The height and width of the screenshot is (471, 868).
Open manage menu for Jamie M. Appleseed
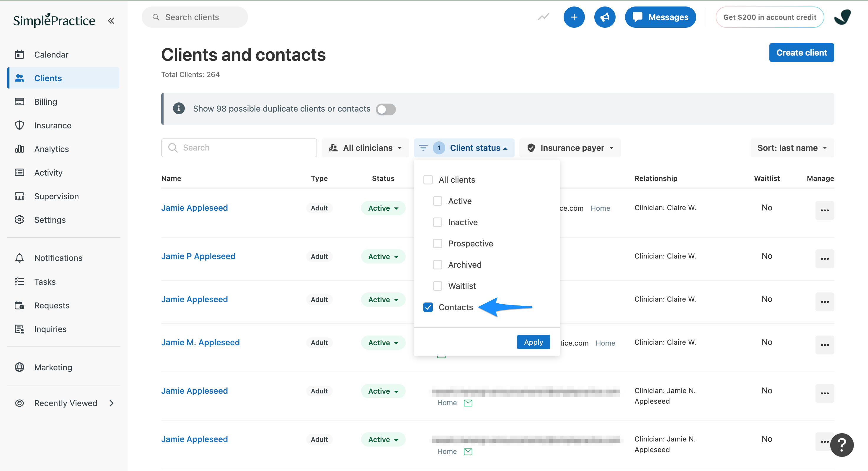click(825, 345)
